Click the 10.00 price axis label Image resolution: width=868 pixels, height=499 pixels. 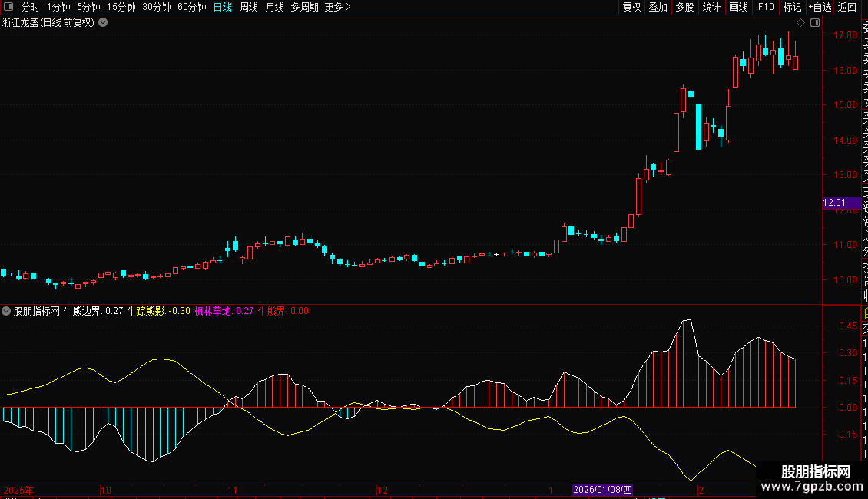coord(845,280)
